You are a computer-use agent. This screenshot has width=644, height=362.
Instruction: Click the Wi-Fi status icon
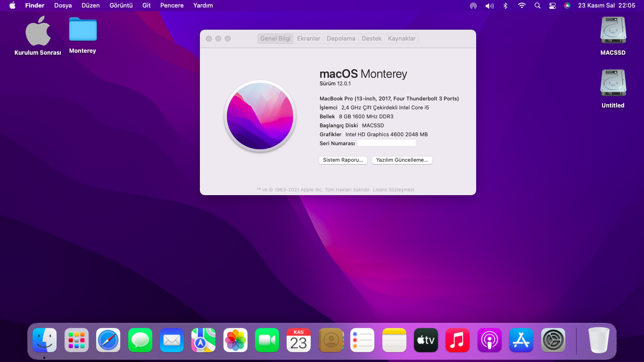tap(521, 6)
